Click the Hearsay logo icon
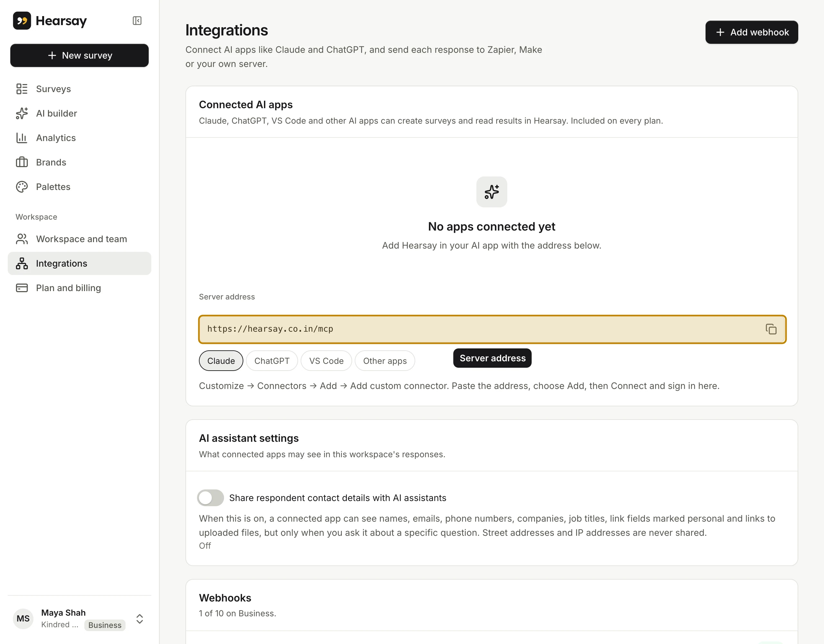Screen dimensions: 824x644 tap(22, 20)
